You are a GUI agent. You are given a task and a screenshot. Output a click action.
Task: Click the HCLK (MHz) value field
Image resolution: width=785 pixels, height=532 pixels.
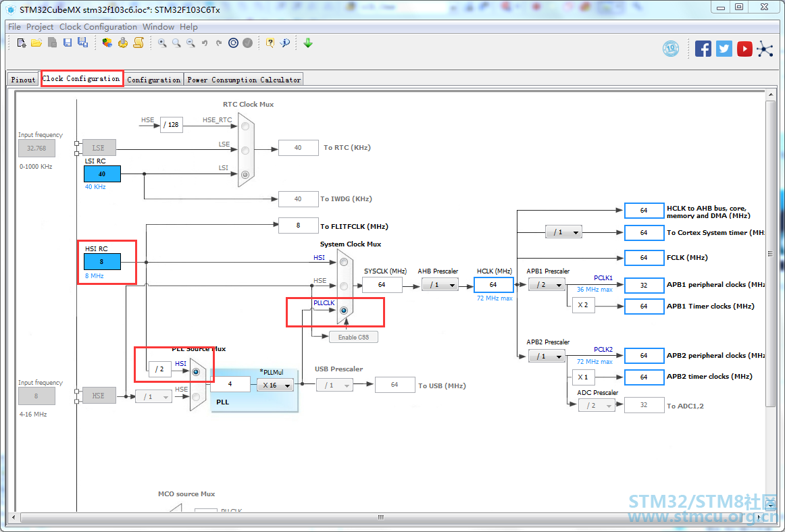(x=493, y=285)
